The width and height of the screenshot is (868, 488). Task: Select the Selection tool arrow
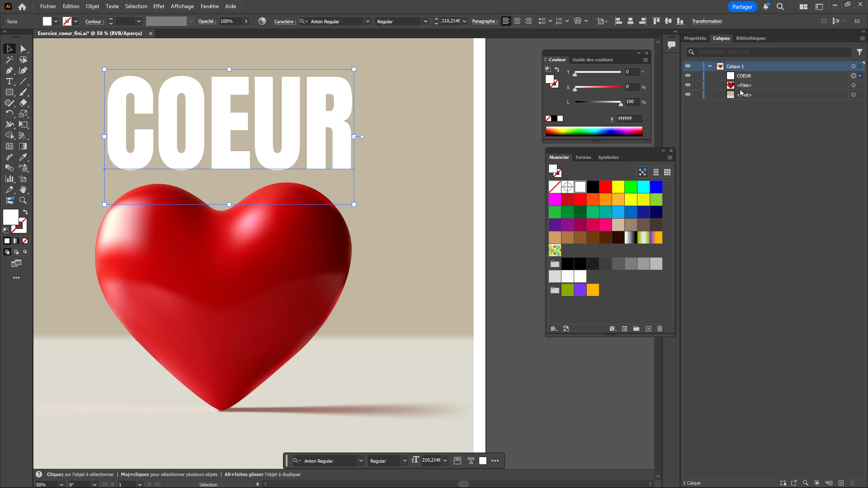click(9, 49)
